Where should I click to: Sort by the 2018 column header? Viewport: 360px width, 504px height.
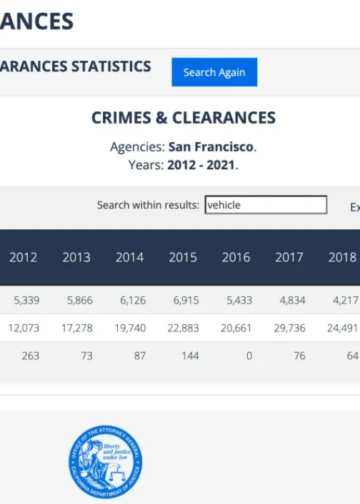point(342,257)
